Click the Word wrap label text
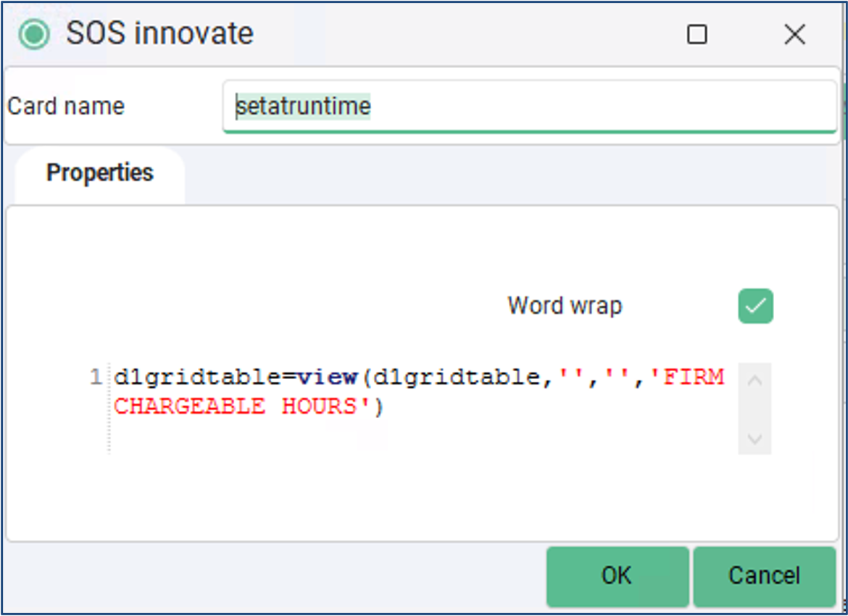This screenshot has width=848, height=616. 565,306
